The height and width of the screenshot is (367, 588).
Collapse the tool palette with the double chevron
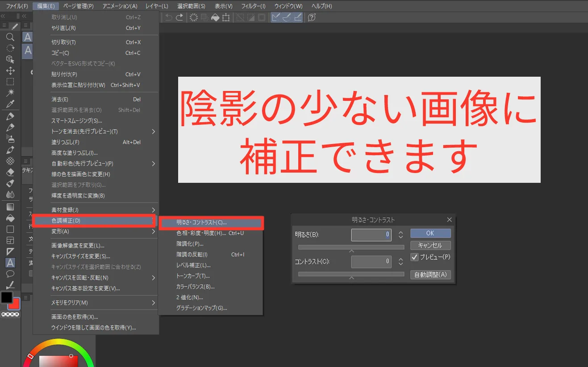click(4, 15)
